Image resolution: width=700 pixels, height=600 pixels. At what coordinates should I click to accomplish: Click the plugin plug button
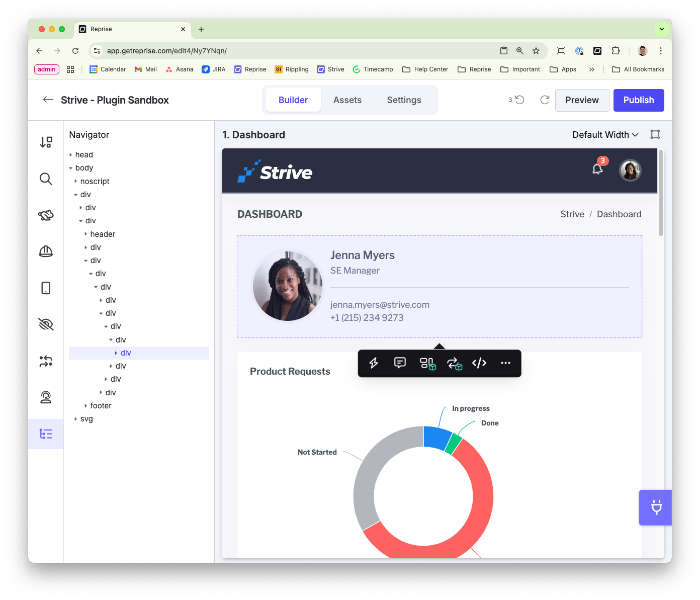pos(656,507)
